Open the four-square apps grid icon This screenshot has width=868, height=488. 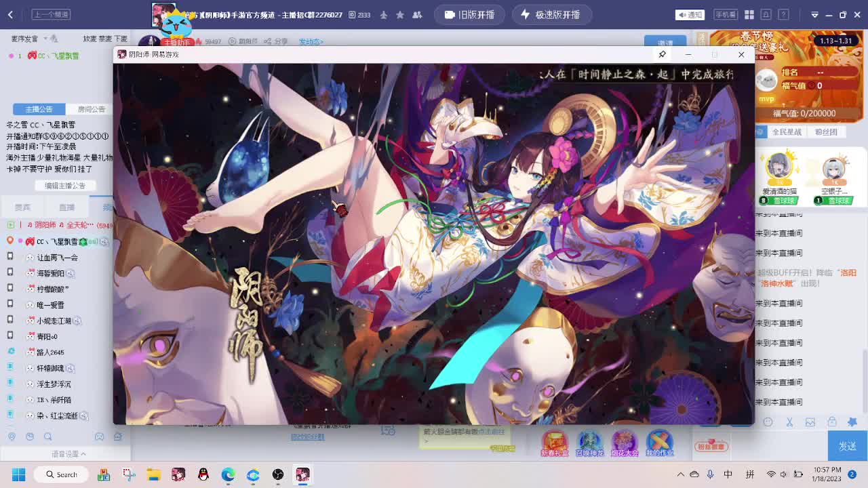(x=749, y=14)
